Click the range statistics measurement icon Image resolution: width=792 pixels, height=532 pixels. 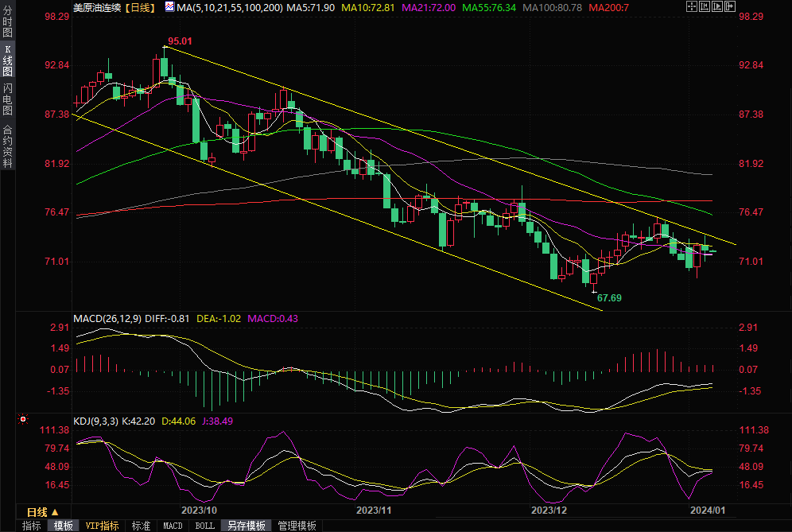[704, 6]
